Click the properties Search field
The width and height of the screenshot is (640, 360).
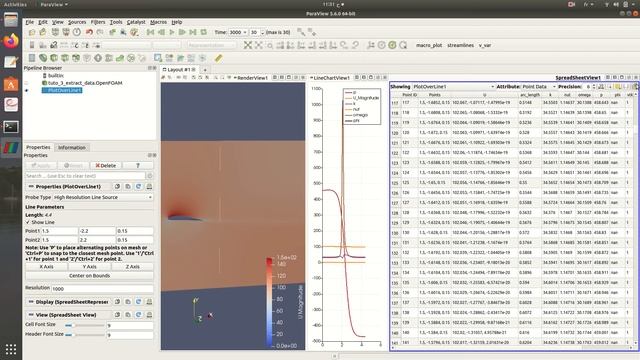pyautogui.click(x=85, y=176)
